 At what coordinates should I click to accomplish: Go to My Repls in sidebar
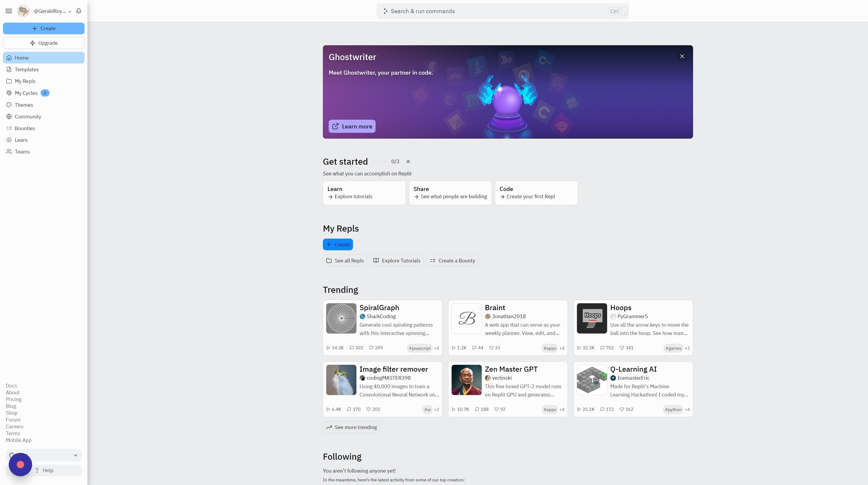[25, 81]
